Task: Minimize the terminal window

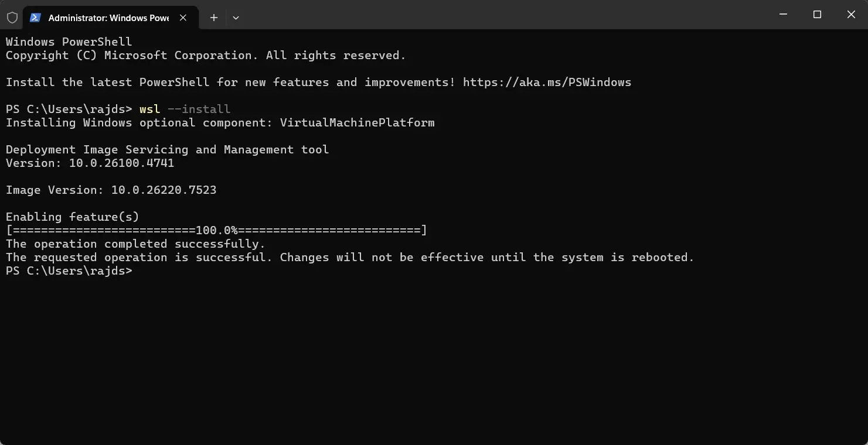Action: coord(784,15)
